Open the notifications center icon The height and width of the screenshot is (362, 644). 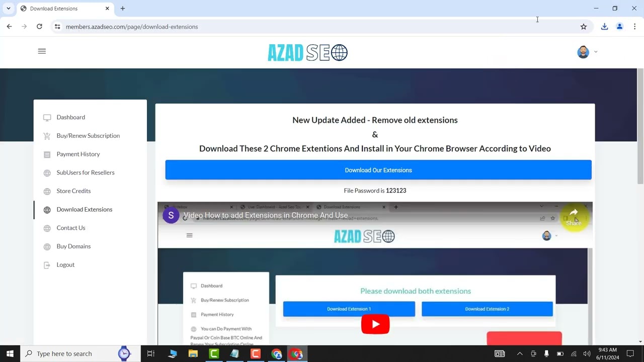coord(630,354)
